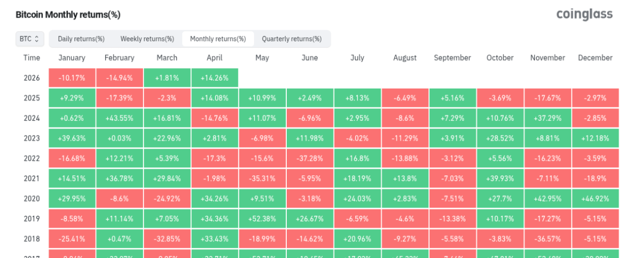Click the Time column header
Screen dimensions: 644x258
pyautogui.click(x=32, y=58)
